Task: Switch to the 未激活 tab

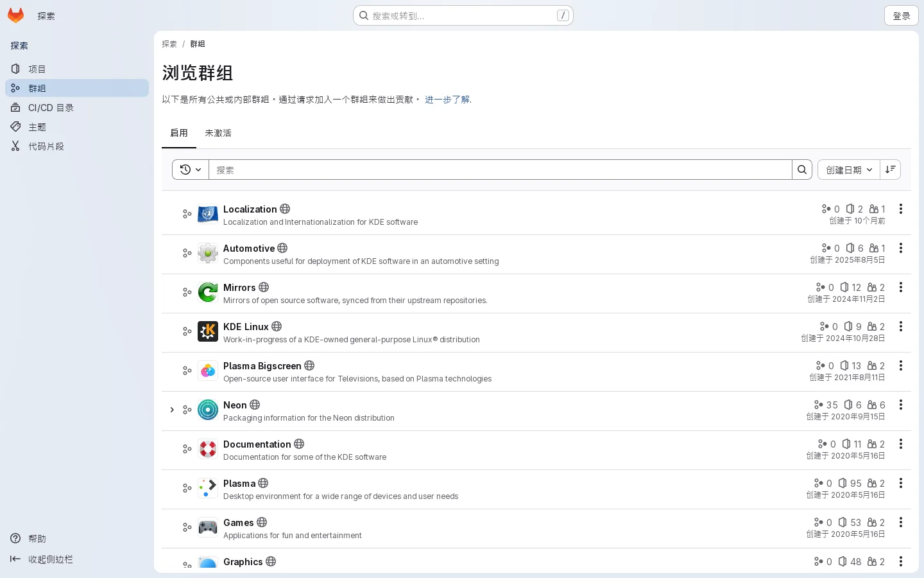Action: [x=218, y=133]
